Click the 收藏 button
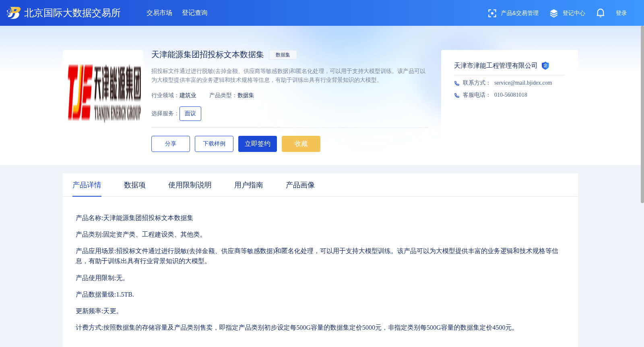644x347 pixels. [301, 144]
